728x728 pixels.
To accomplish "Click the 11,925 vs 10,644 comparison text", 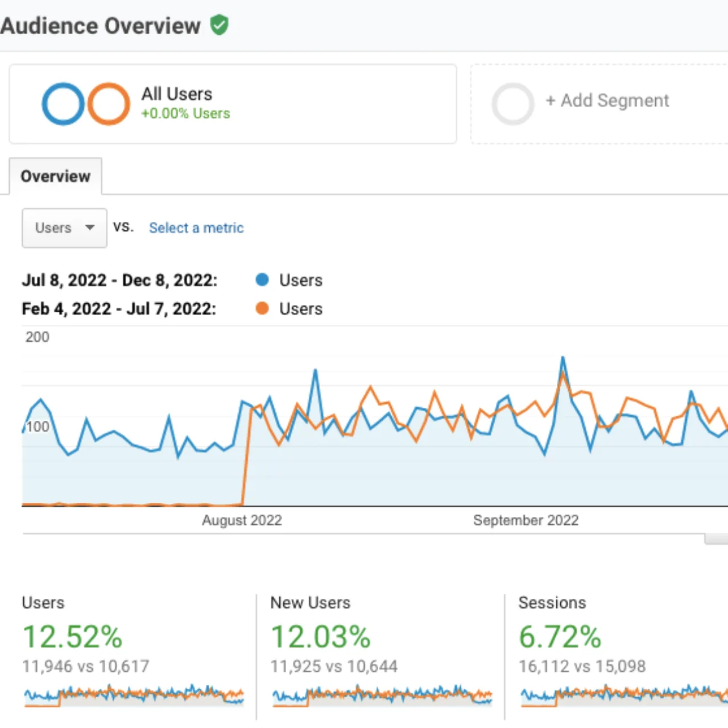I will (334, 666).
